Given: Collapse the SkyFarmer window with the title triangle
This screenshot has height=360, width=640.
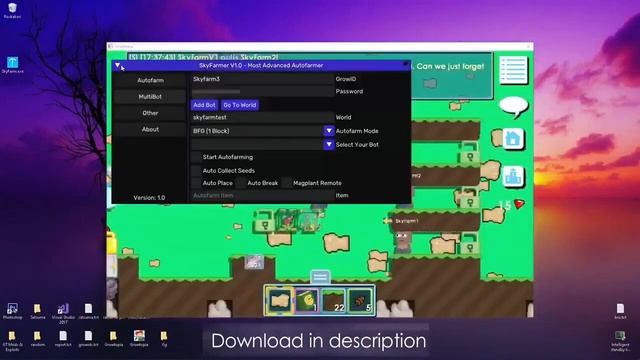Looking at the screenshot, I should [118, 65].
